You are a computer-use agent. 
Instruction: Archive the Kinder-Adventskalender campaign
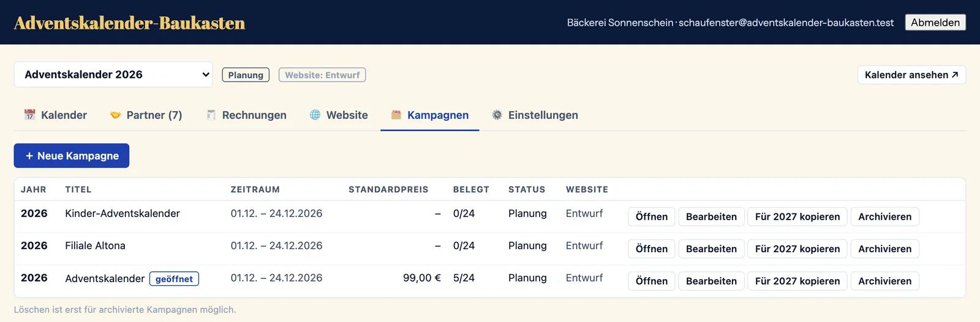[885, 217]
